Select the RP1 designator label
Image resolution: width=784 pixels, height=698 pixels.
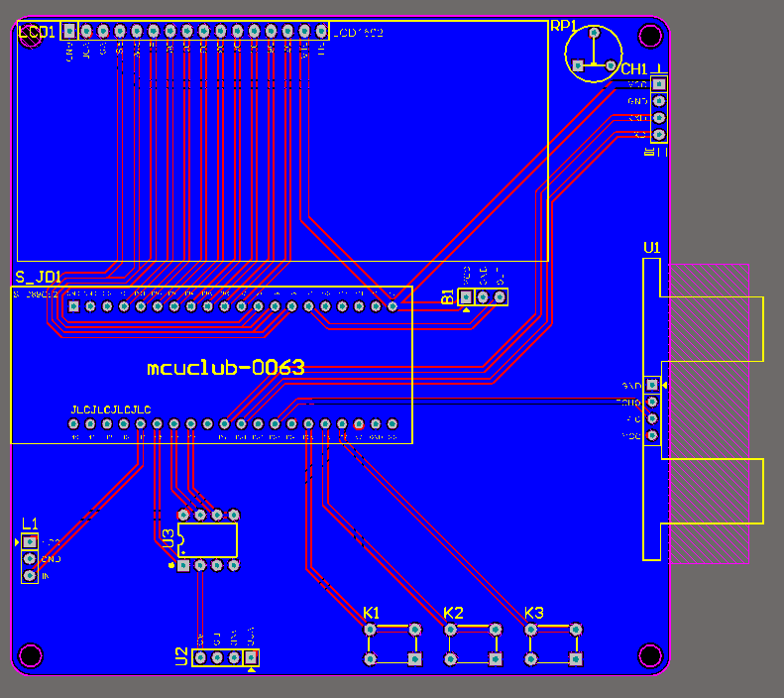pyautogui.click(x=563, y=26)
